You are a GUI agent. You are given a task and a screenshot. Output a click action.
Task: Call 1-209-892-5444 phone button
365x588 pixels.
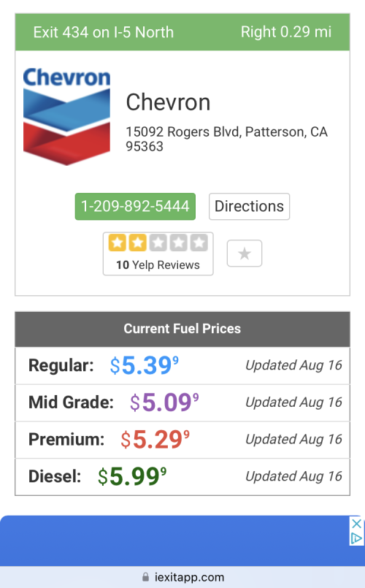click(135, 206)
